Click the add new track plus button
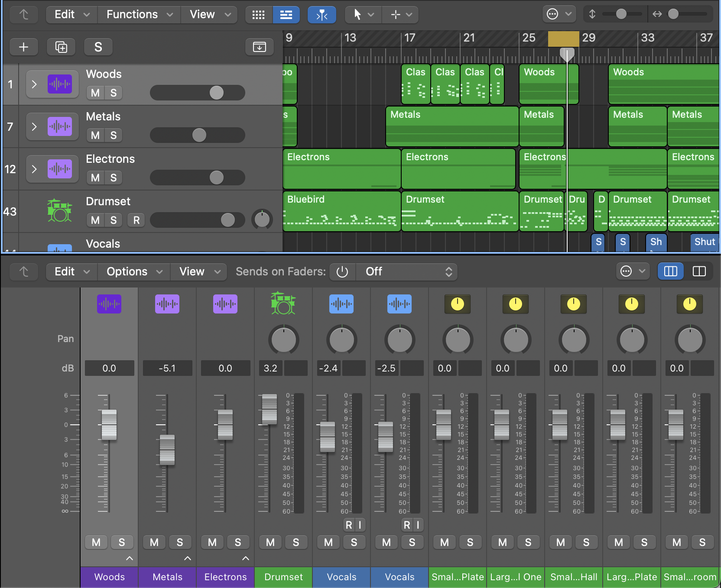This screenshot has width=721, height=588. [x=24, y=47]
